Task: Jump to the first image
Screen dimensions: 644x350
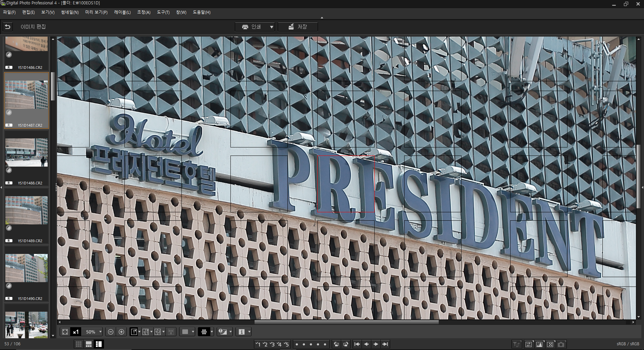Action: point(357,344)
